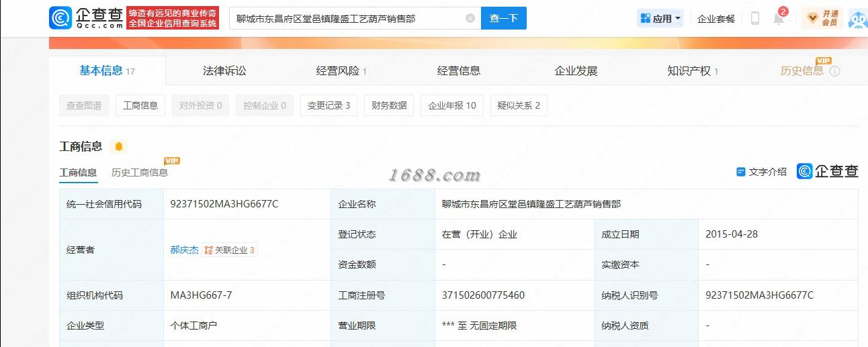The image size is (868, 347).
Task: Click the company name cell in the table
Action: [x=646, y=204]
